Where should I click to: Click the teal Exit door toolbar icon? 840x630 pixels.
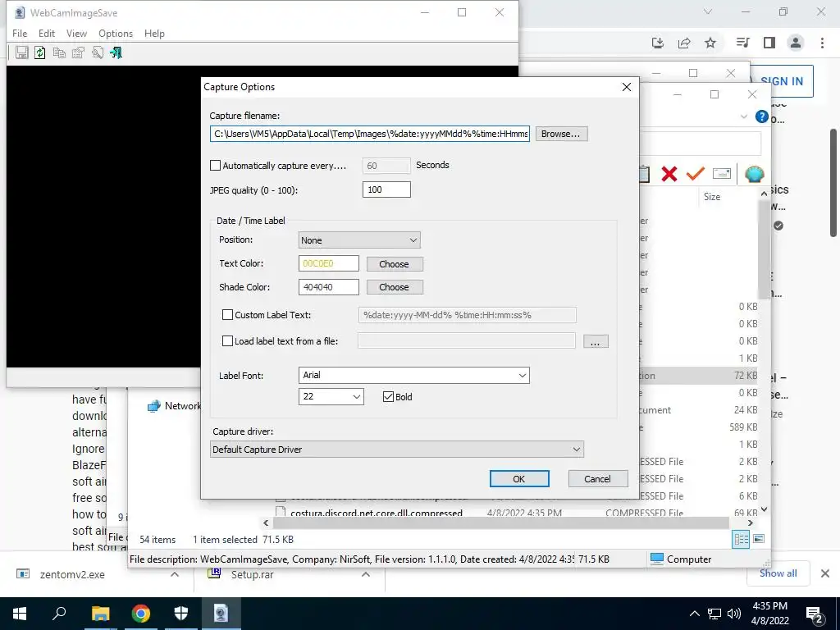tap(116, 52)
